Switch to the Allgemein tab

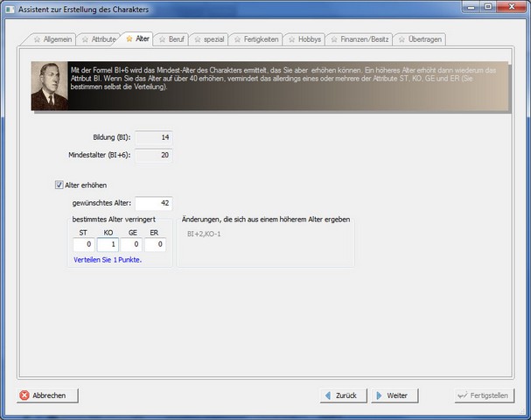(x=52, y=39)
